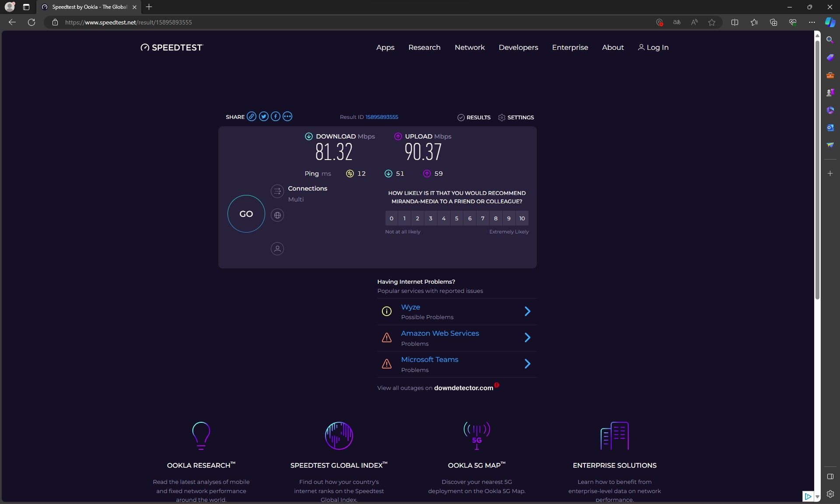The width and height of the screenshot is (840, 504).
Task: Click the Ookla 5G Map icon
Action: click(x=477, y=435)
